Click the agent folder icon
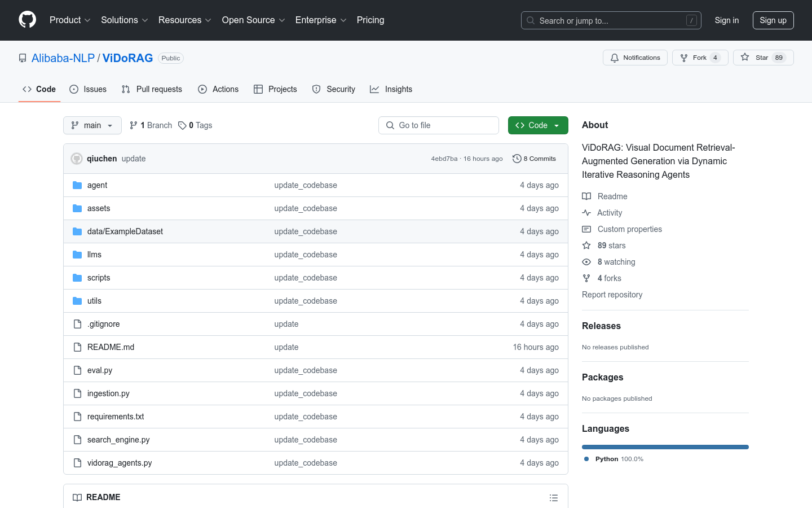The image size is (812, 508). coord(77,185)
